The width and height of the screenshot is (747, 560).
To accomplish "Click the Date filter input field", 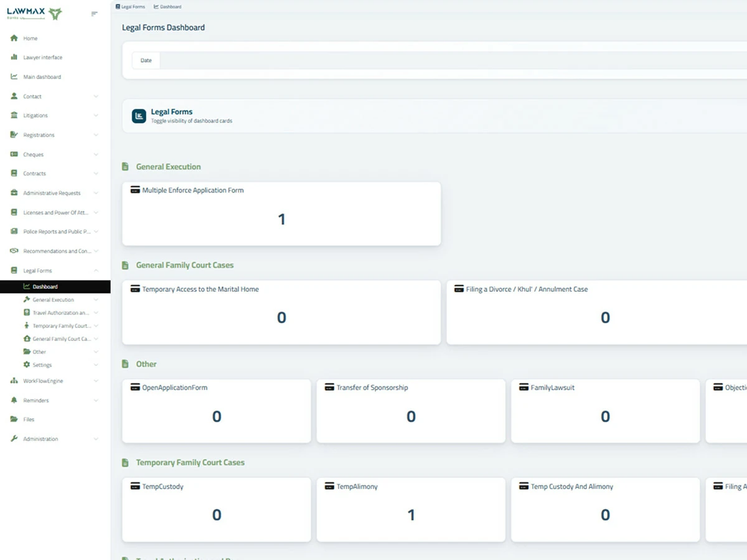I will click(453, 60).
